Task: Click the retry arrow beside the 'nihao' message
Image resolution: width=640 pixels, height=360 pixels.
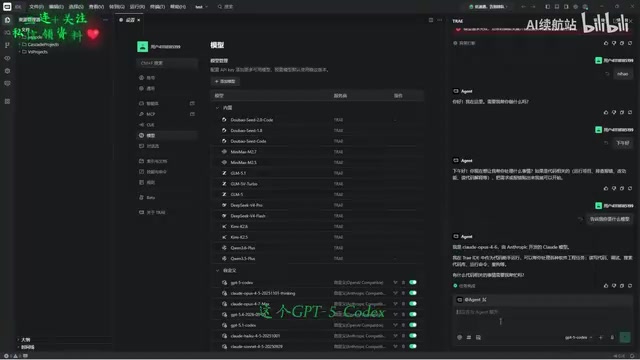Action: coord(607,74)
